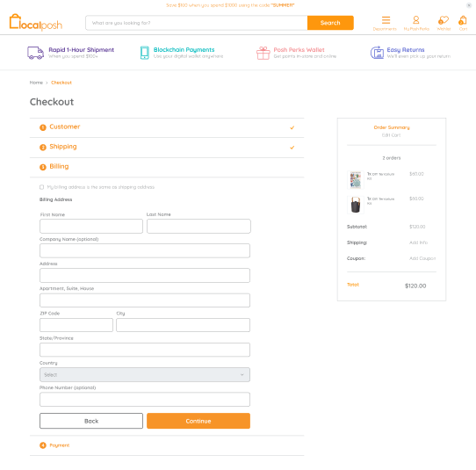Click the Shipping step number badge
476x470 pixels.
click(x=43, y=148)
